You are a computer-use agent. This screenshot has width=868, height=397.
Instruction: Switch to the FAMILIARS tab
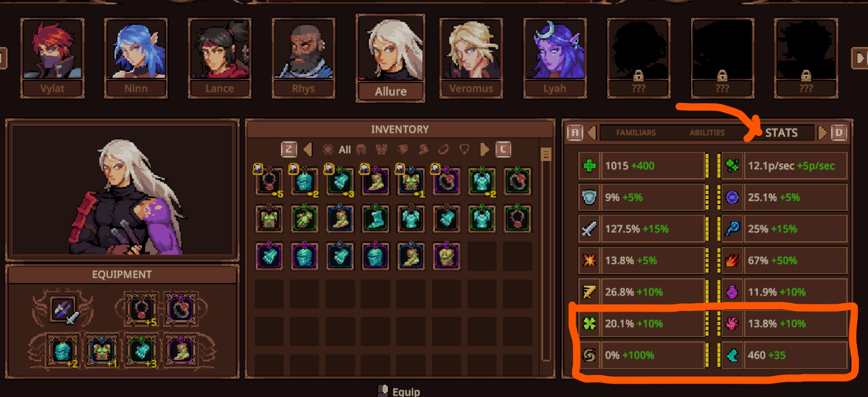(636, 133)
